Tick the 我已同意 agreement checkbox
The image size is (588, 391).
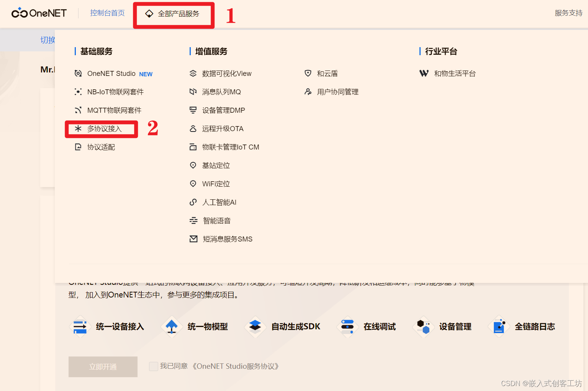click(153, 366)
